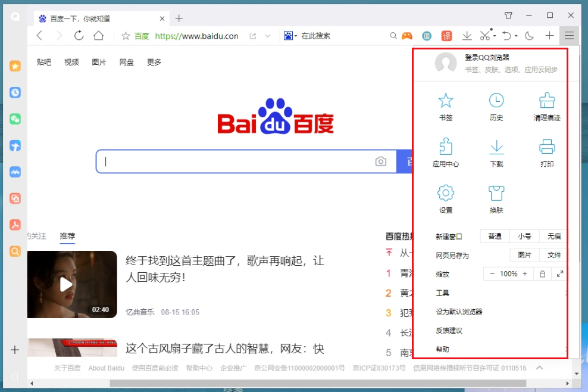Open the WeChat sidebar icon

[15, 119]
